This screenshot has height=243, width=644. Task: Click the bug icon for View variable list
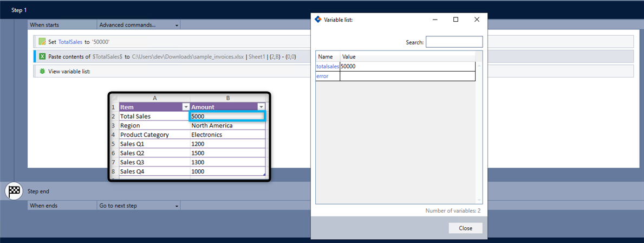(x=42, y=71)
